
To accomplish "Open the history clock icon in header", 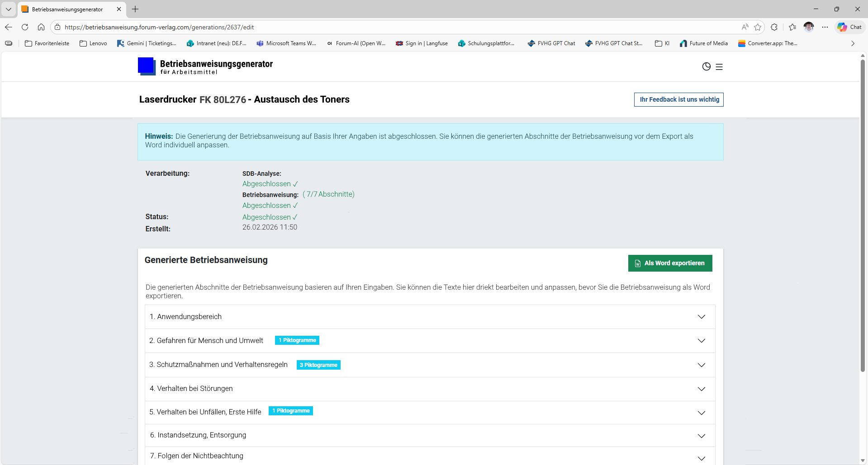I will pyautogui.click(x=706, y=67).
